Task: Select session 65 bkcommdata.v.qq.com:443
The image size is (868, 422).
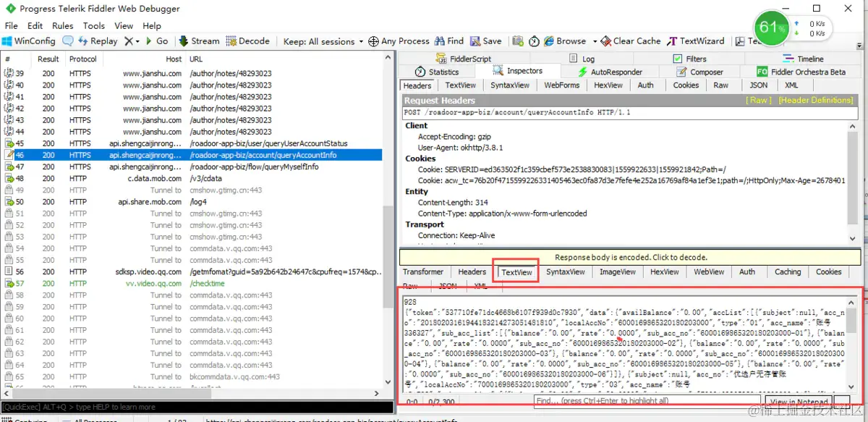Action: pyautogui.click(x=192, y=376)
